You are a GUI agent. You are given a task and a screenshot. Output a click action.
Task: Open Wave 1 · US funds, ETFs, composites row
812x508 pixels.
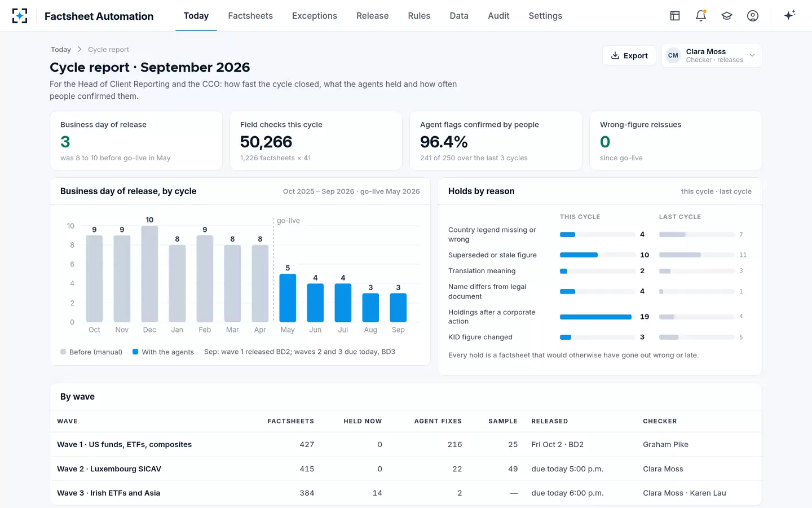[406, 444]
